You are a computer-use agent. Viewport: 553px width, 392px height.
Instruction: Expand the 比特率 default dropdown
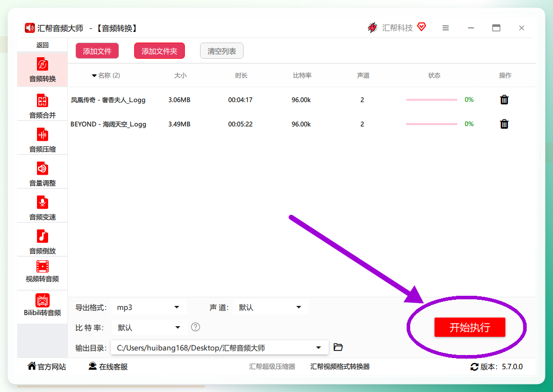click(149, 328)
